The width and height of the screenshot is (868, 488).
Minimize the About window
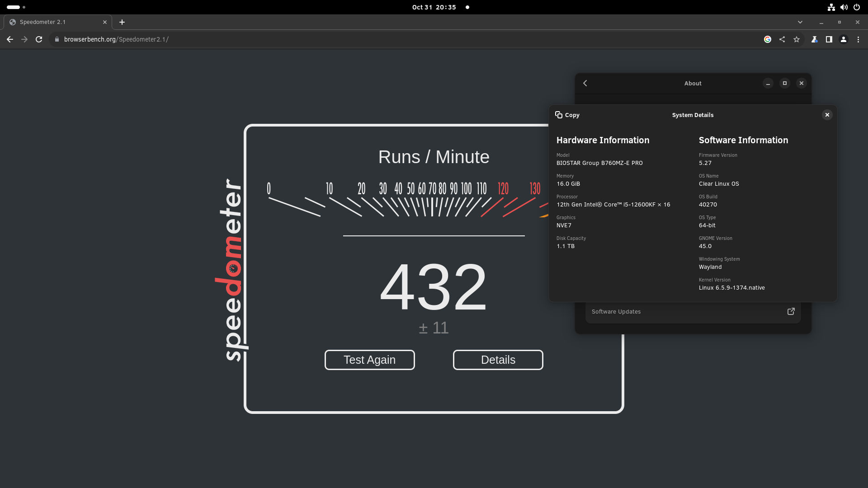pos(768,83)
